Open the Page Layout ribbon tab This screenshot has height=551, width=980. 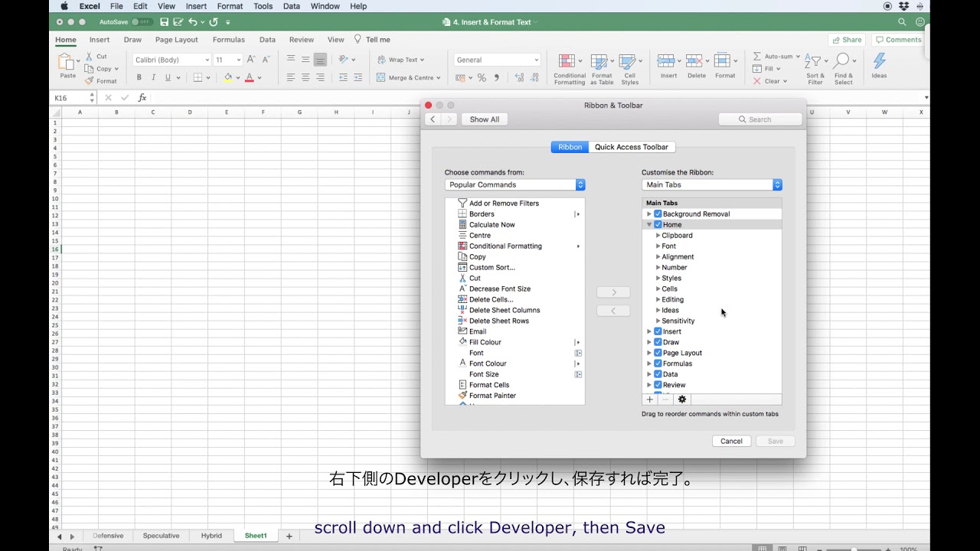click(x=176, y=40)
